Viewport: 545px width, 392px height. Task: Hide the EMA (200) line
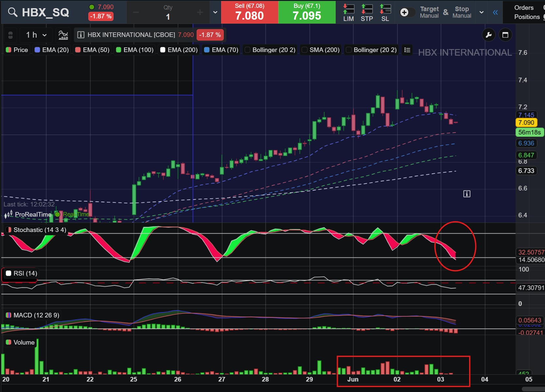click(179, 50)
